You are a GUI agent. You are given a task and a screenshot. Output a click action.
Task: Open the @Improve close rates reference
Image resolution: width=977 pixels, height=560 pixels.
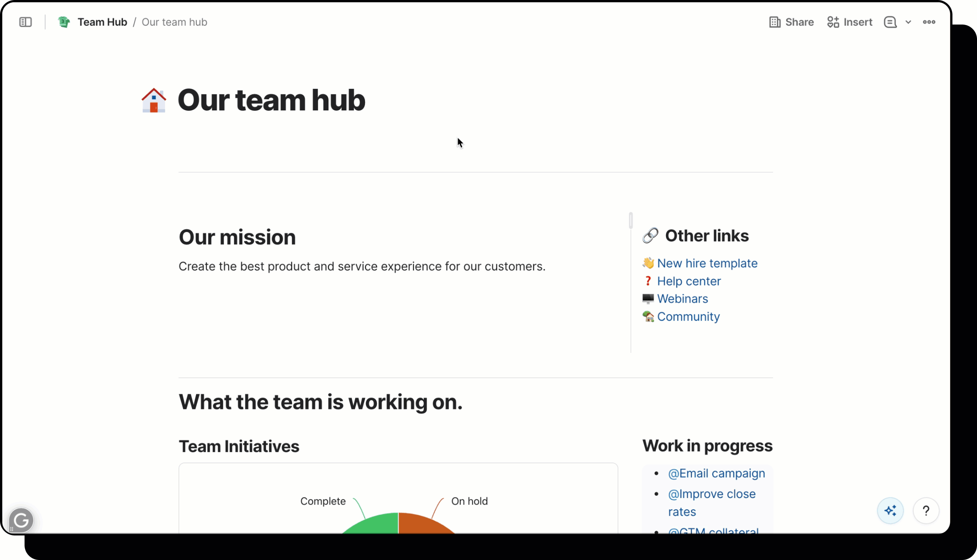point(711,494)
